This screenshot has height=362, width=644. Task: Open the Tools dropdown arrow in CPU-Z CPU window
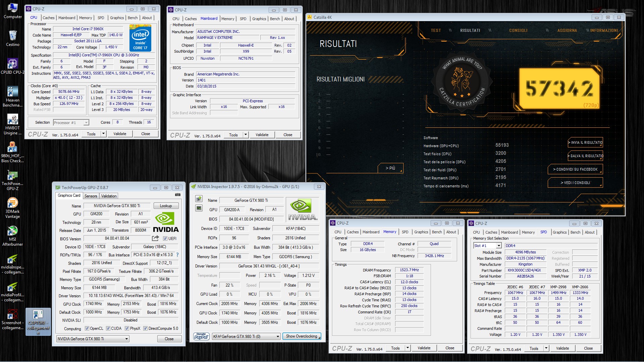coord(103,134)
